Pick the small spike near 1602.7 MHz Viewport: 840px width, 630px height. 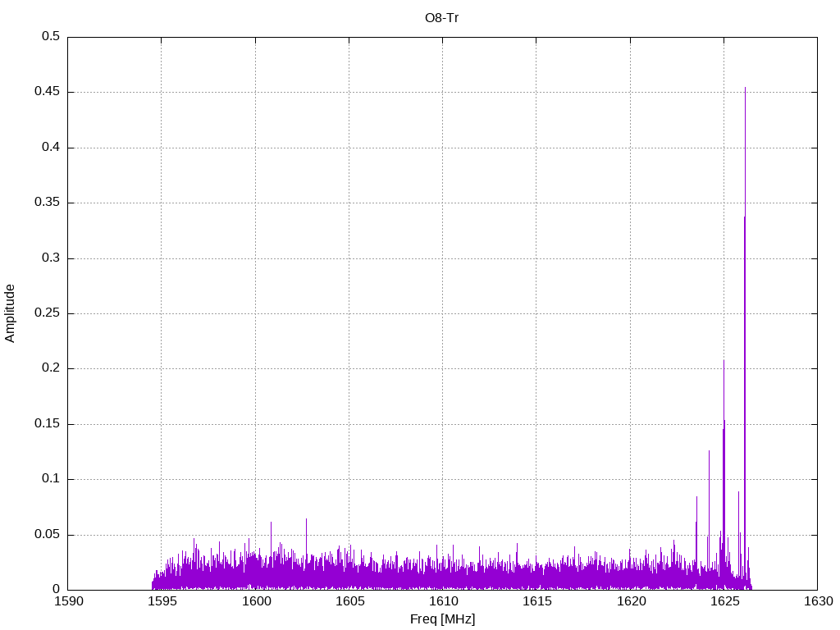[306, 519]
